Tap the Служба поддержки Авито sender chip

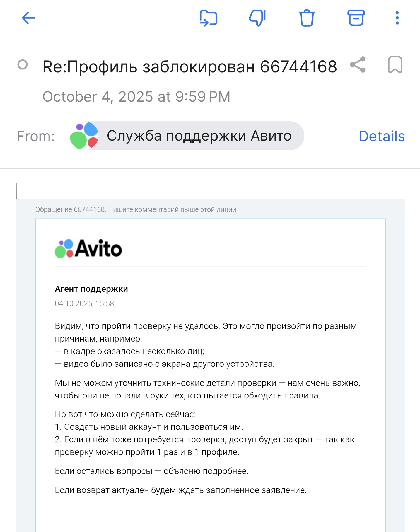coord(199,136)
